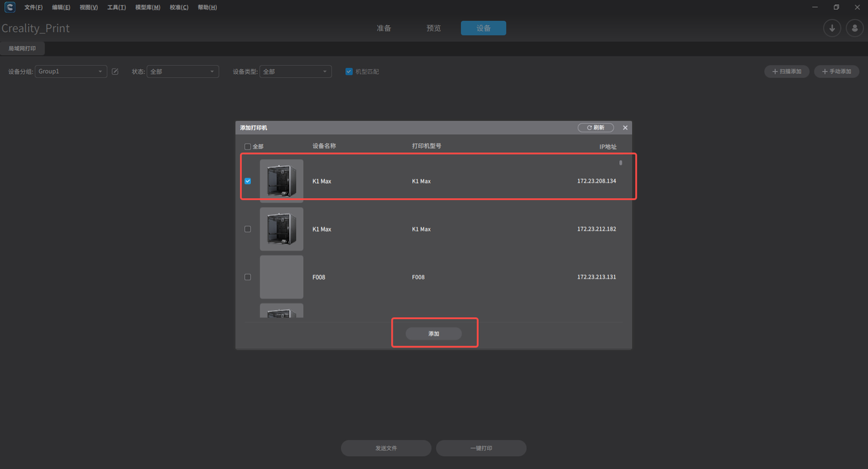Open the 模型库(M) menu

click(x=148, y=7)
